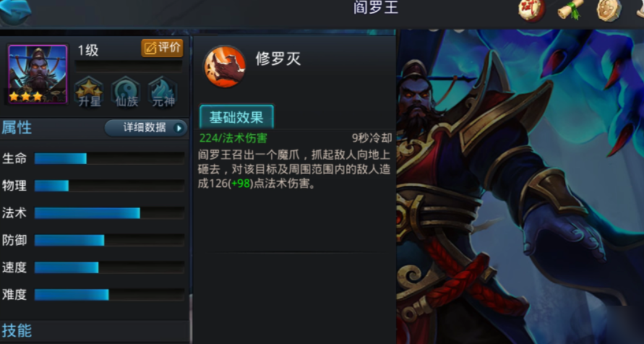Click the experience bar under 1级
Viewport: 644px width, 344px height.
pyautogui.click(x=129, y=66)
